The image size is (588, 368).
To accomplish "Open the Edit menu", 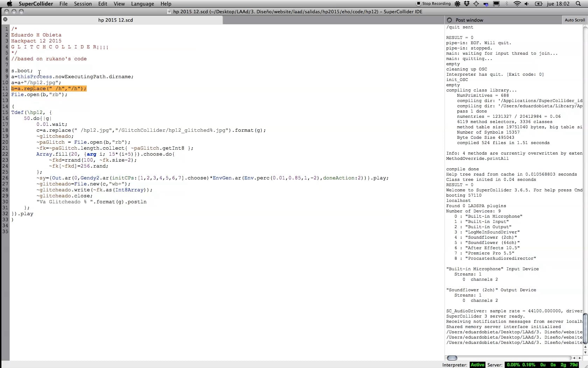I will (103, 4).
